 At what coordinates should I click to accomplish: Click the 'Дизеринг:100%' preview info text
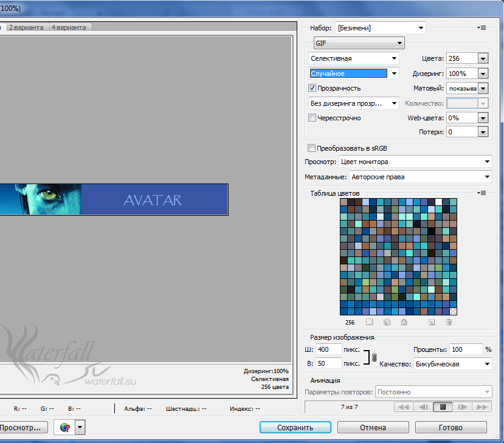266,371
